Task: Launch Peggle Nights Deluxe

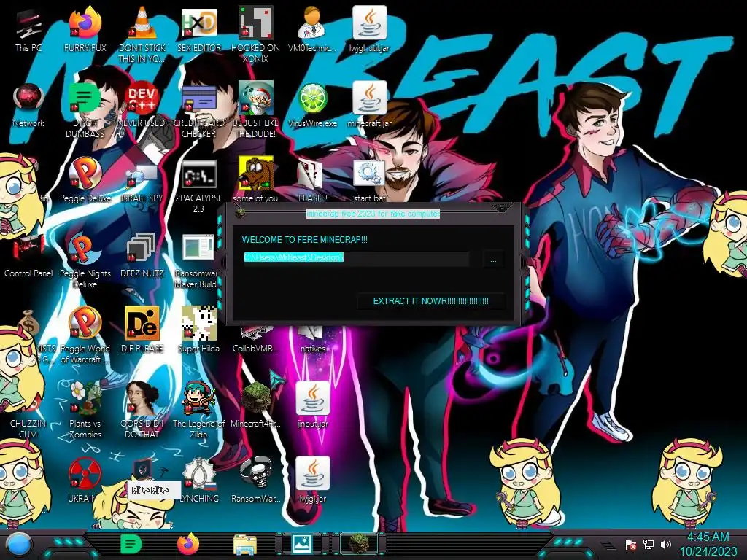Action: [85, 261]
